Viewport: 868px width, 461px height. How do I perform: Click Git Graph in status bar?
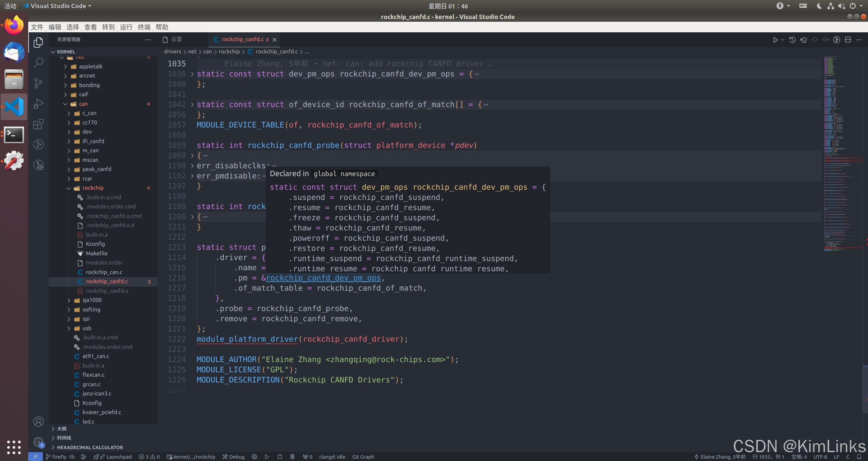pyautogui.click(x=363, y=457)
